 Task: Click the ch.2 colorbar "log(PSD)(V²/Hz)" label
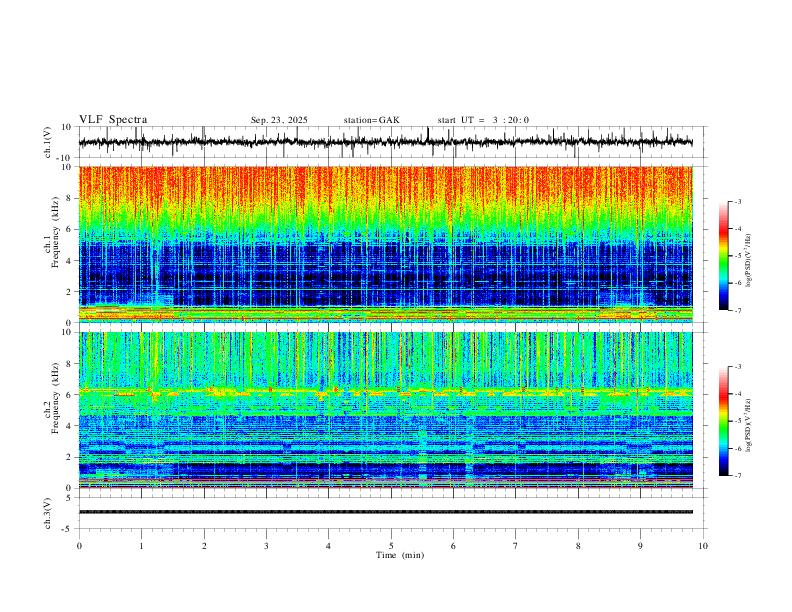749,426
